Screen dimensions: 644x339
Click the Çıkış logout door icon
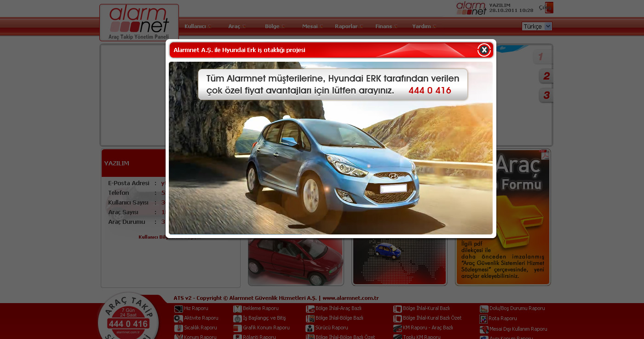pos(549,7)
